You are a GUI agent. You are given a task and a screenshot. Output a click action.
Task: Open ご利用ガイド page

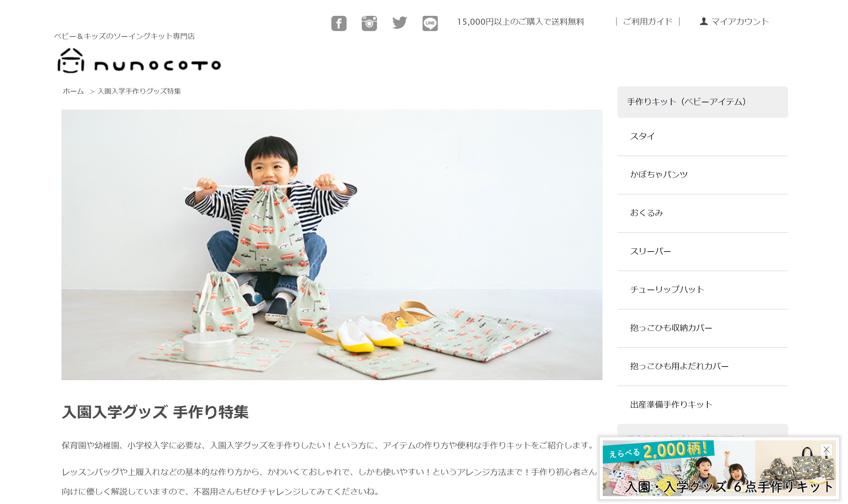(647, 22)
